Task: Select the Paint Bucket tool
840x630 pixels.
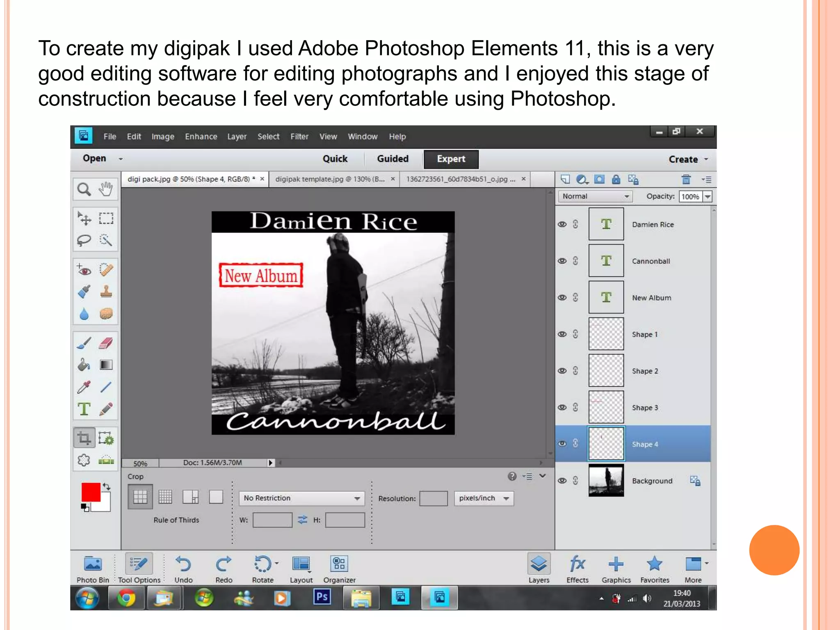Action: pos(84,365)
